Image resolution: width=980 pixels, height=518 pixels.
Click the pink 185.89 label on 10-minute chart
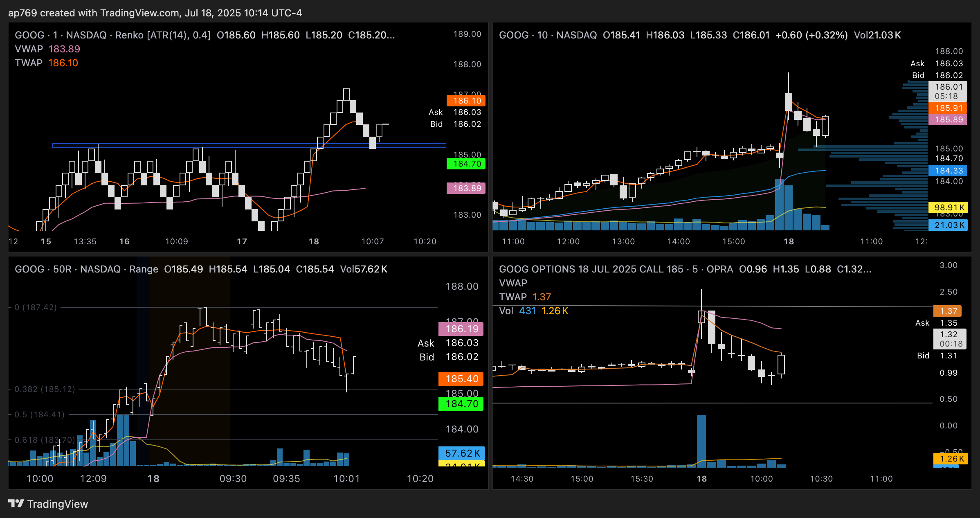click(x=948, y=119)
